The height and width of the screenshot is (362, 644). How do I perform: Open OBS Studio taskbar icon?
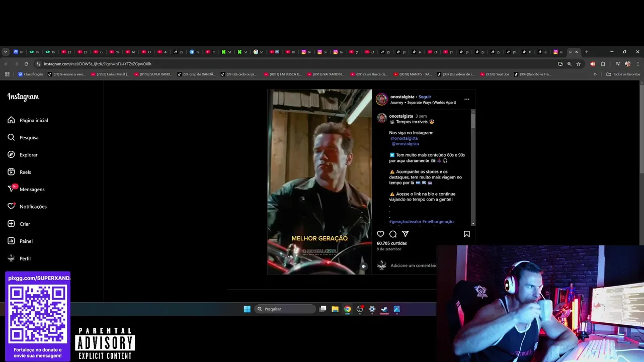(x=360, y=309)
